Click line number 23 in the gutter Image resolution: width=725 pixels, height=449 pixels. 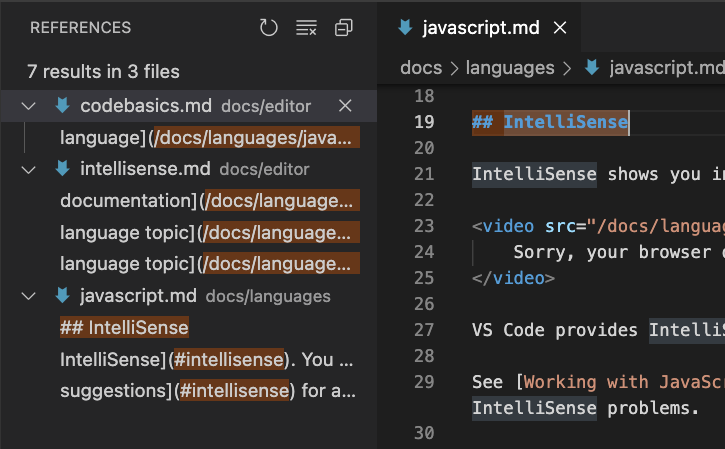click(x=424, y=226)
